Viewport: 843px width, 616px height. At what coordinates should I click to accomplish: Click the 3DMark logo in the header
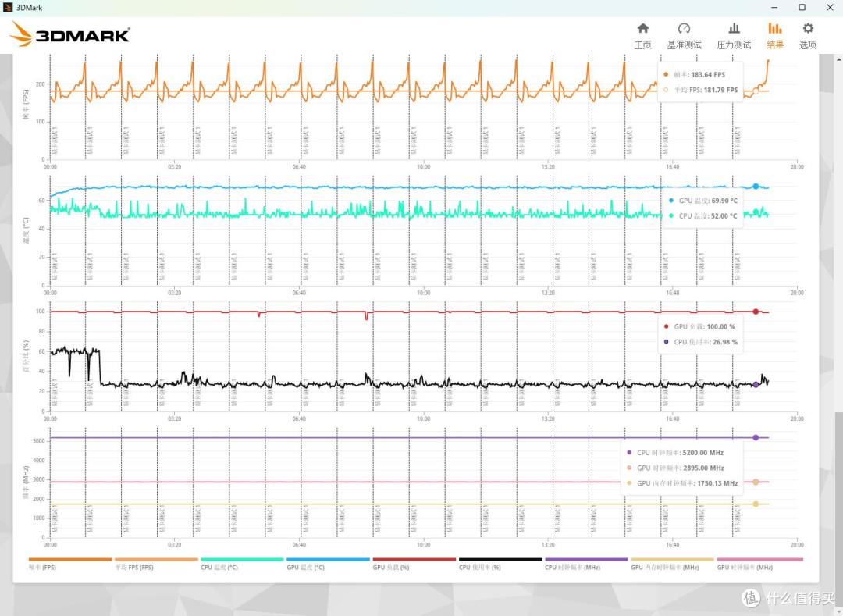tap(69, 34)
